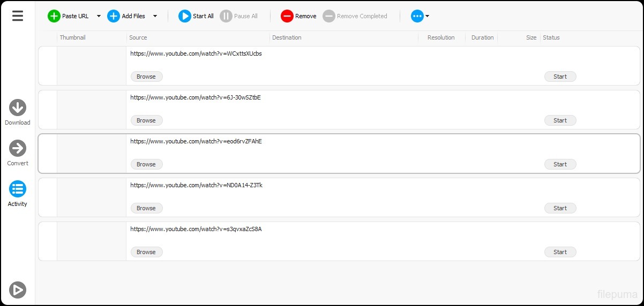Click the red Remove icon
The height and width of the screenshot is (306, 644).
coord(287,16)
